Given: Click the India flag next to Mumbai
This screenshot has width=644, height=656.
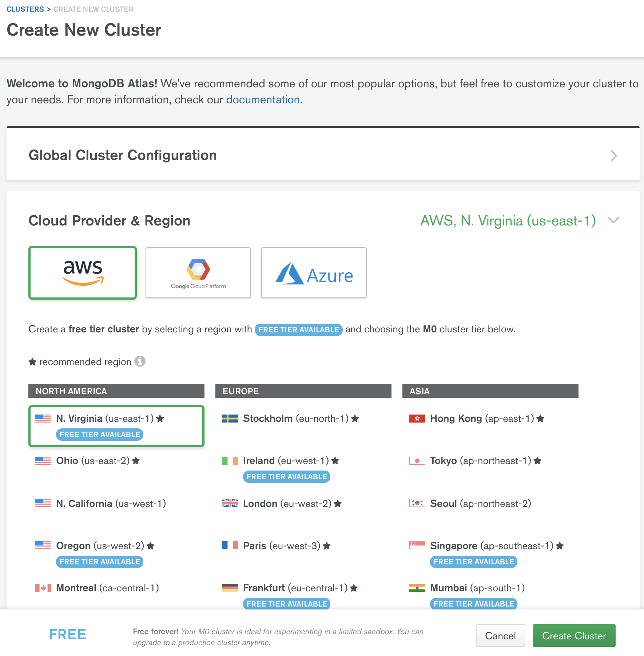Looking at the screenshot, I should (x=417, y=588).
